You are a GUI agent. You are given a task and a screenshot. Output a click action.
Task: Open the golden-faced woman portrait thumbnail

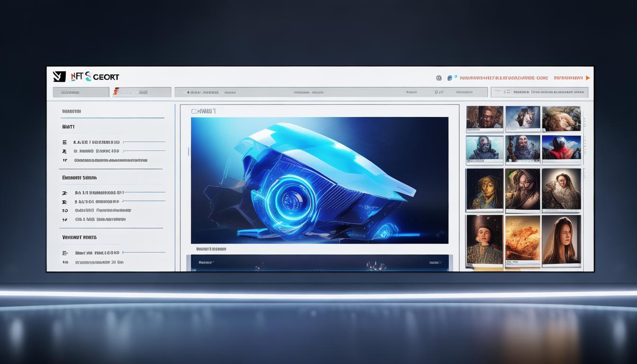(x=484, y=189)
